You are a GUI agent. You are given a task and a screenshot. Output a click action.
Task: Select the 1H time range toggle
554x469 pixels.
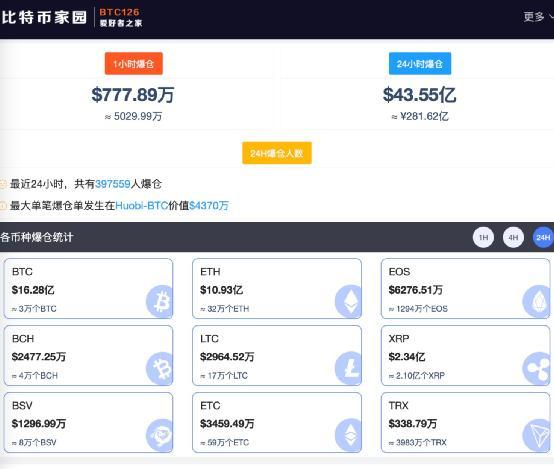click(x=483, y=238)
